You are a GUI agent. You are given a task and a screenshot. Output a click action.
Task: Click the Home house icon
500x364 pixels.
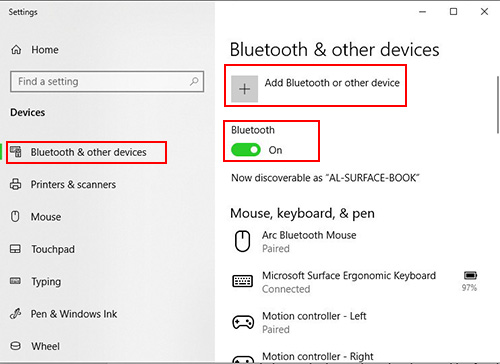pos(16,50)
